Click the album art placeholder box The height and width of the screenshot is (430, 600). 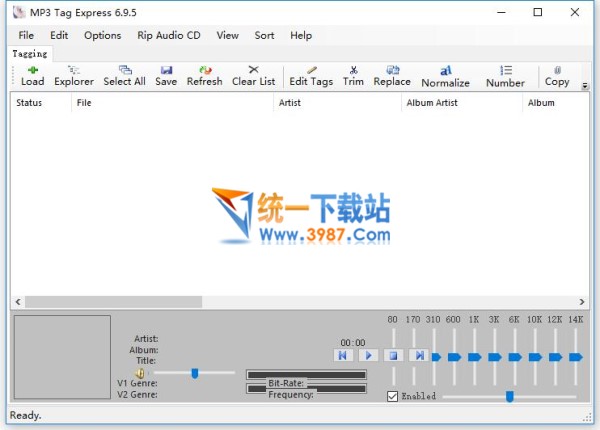62,357
